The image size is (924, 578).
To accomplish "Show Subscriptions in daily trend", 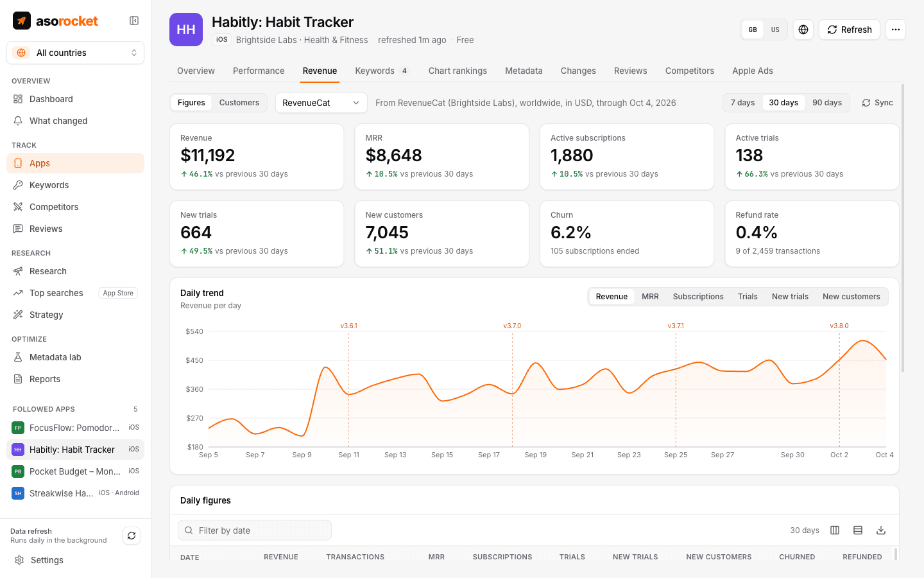I will [698, 297].
